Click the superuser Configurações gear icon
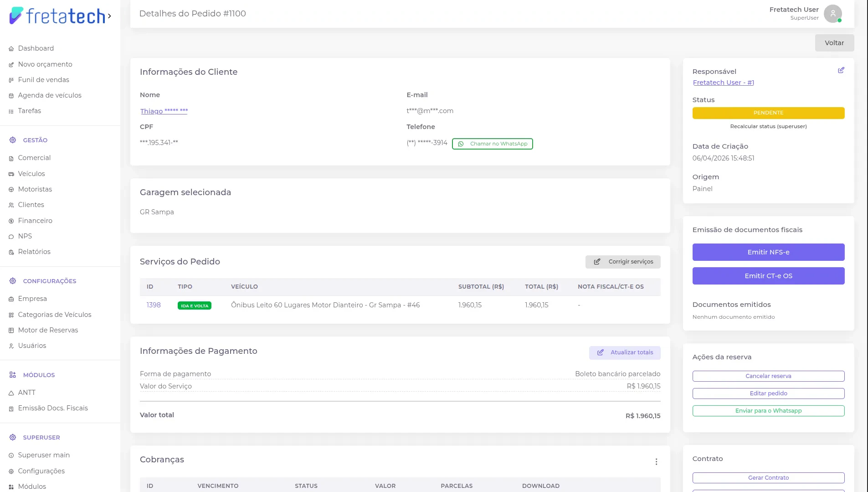 tap(11, 471)
